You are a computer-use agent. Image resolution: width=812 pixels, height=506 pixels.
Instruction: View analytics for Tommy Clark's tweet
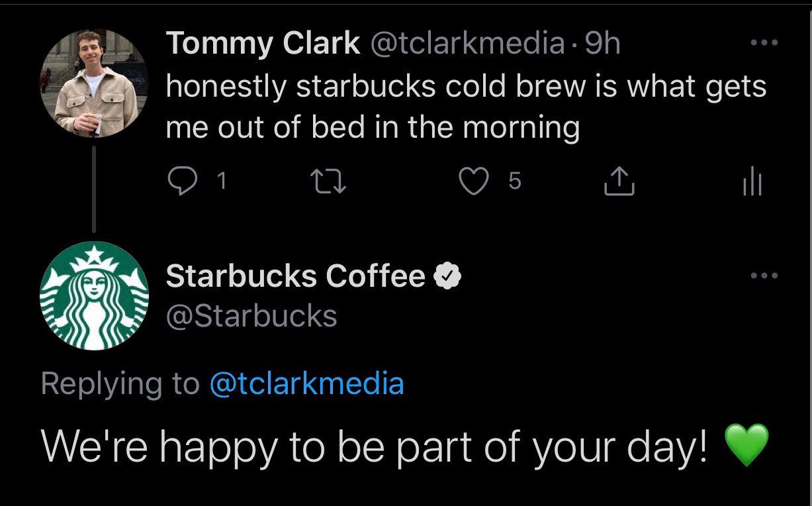tap(752, 181)
